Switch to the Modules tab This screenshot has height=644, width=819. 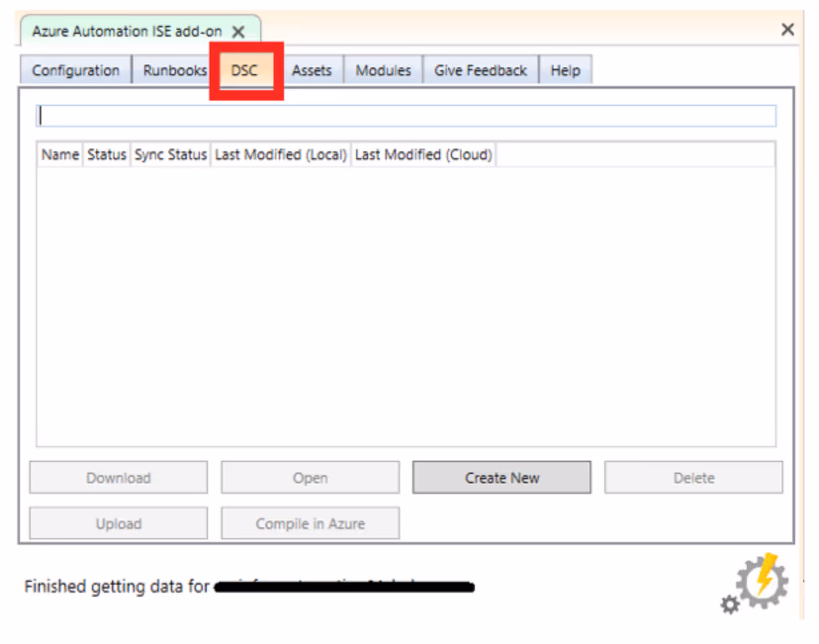383,71
